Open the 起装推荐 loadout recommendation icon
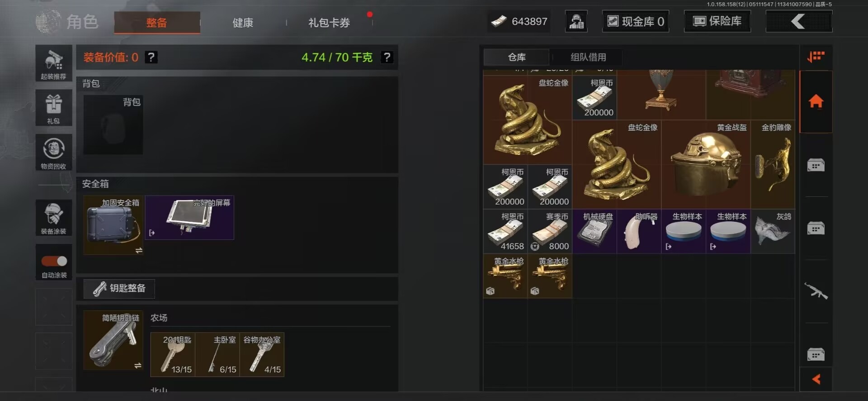 pos(54,63)
